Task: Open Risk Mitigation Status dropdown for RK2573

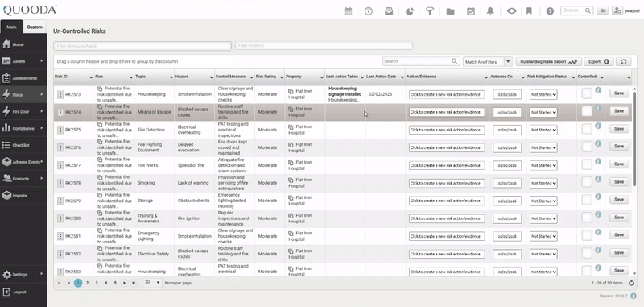Action: point(543,94)
